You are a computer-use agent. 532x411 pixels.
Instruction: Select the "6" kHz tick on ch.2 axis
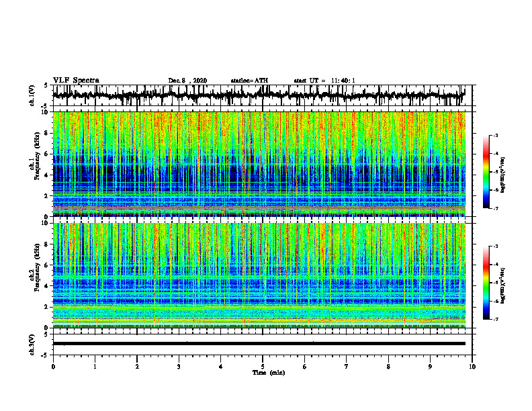(47, 265)
